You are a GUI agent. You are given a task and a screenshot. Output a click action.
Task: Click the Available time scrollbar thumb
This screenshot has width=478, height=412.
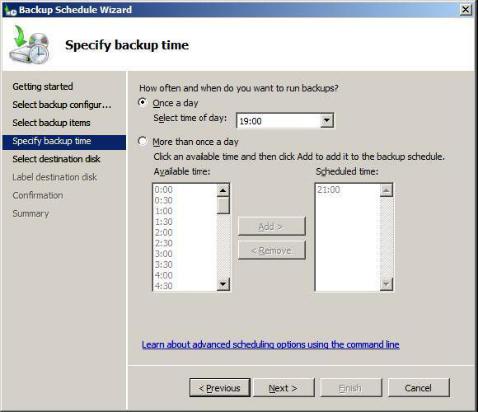click(223, 205)
